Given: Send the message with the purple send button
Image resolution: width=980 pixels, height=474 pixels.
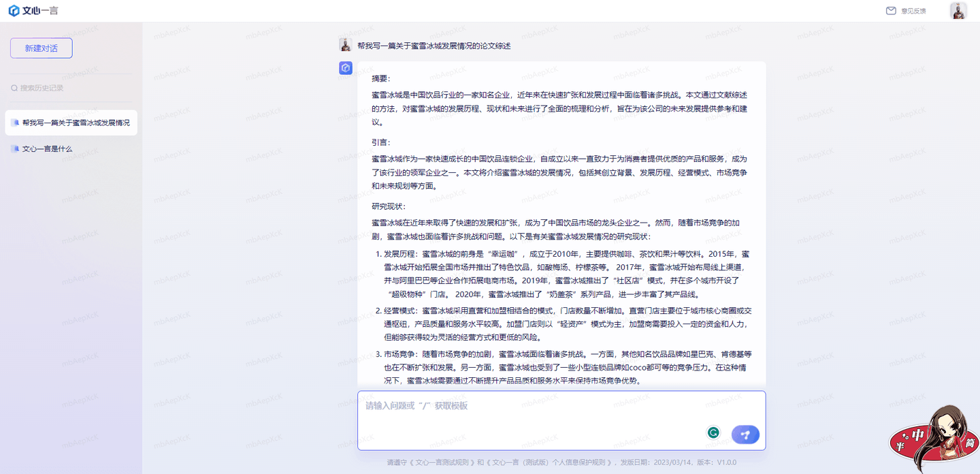Looking at the screenshot, I should (745, 434).
